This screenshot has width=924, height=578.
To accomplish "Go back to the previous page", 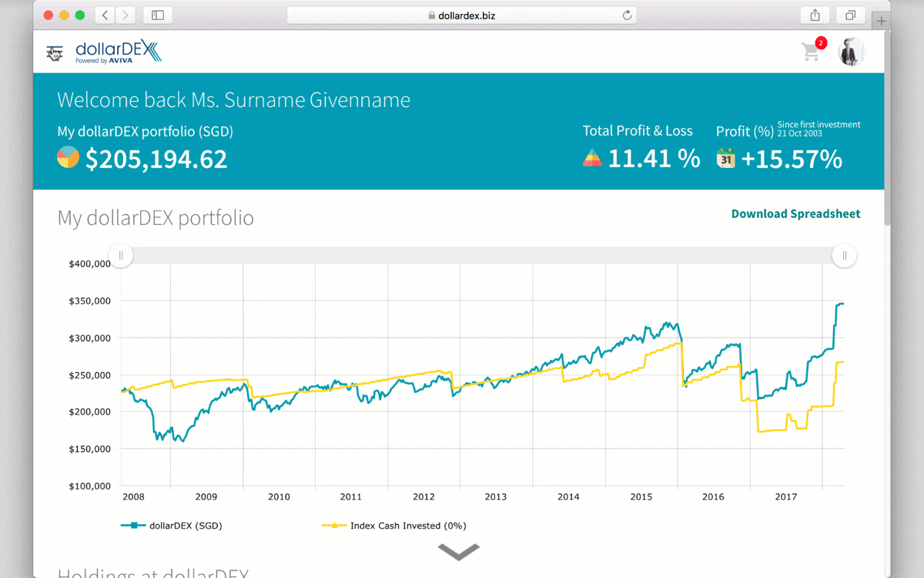I will click(x=105, y=15).
